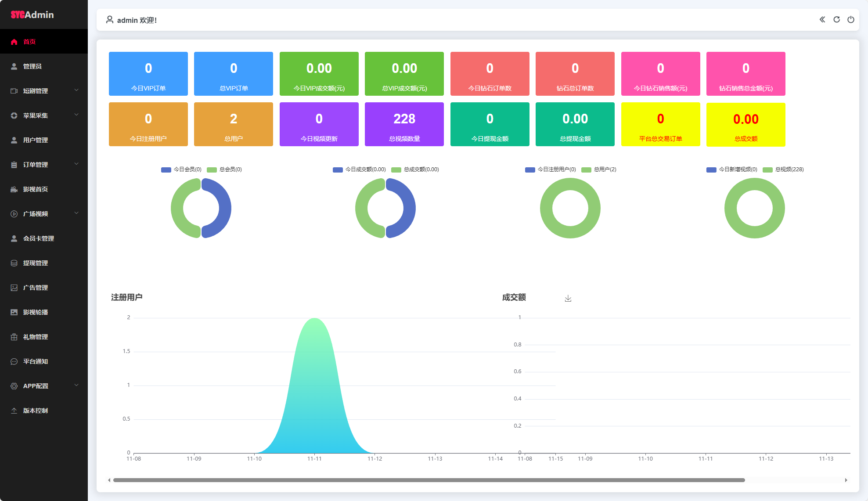Click the home icon next to 首页
The height and width of the screenshot is (501, 868).
point(14,42)
